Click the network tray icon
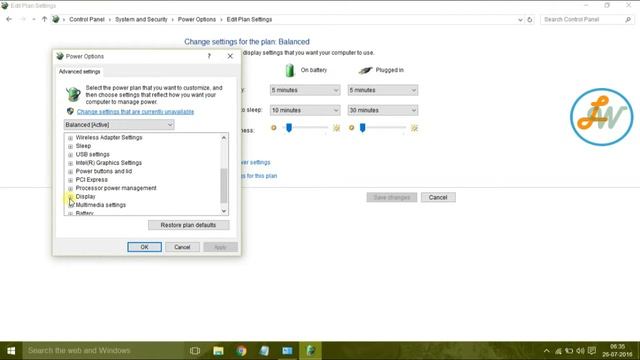 (x=558, y=351)
